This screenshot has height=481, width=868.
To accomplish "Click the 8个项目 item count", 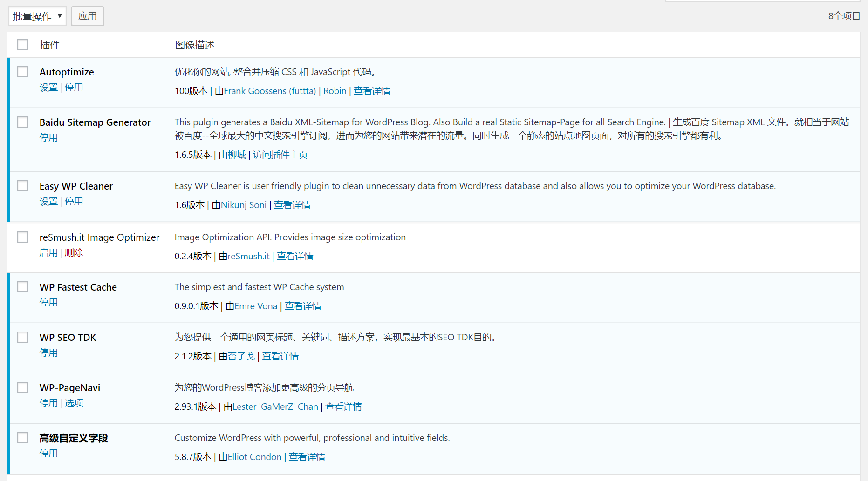I will pos(844,16).
